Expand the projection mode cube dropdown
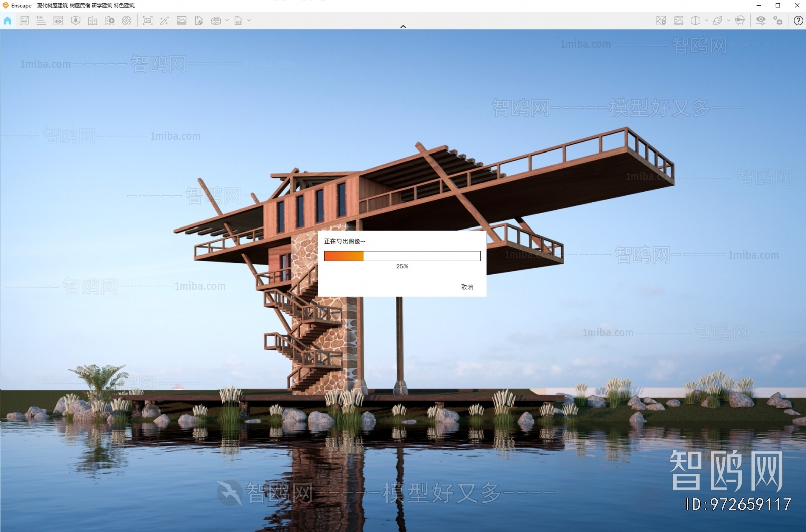This screenshot has width=806, height=532. (706, 21)
